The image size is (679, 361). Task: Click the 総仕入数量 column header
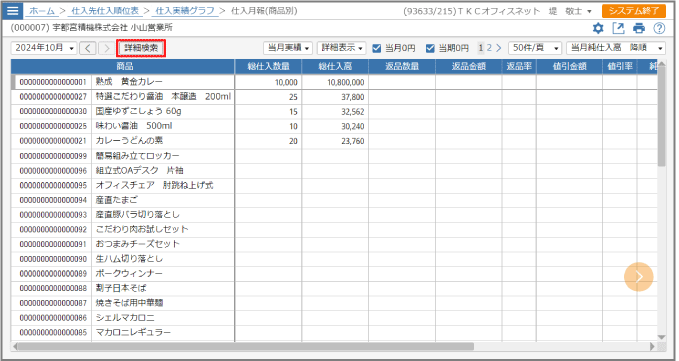268,66
